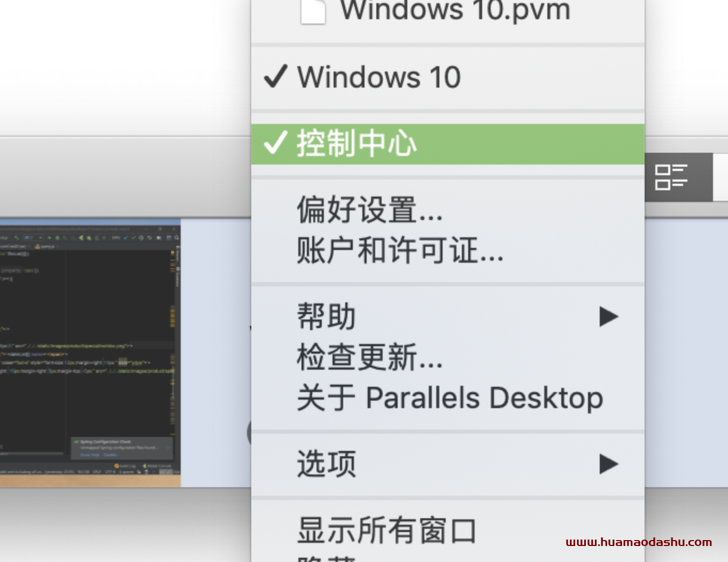Open the Windows 10.pvm file entry
This screenshot has width=728, height=562.
coord(448,12)
